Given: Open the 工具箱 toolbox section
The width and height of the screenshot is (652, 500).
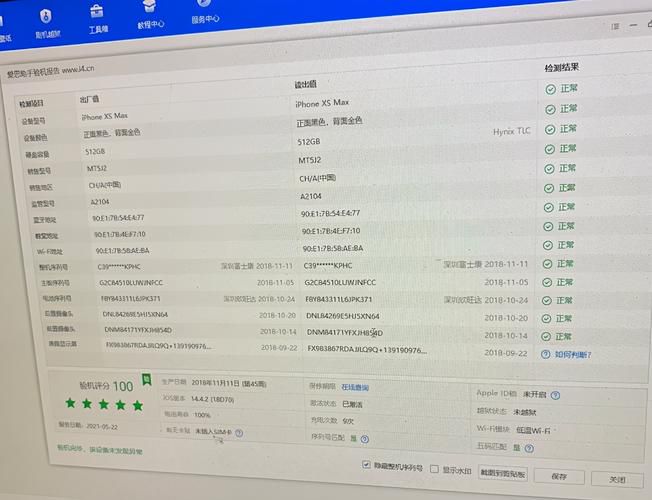Looking at the screenshot, I should pos(98,19).
